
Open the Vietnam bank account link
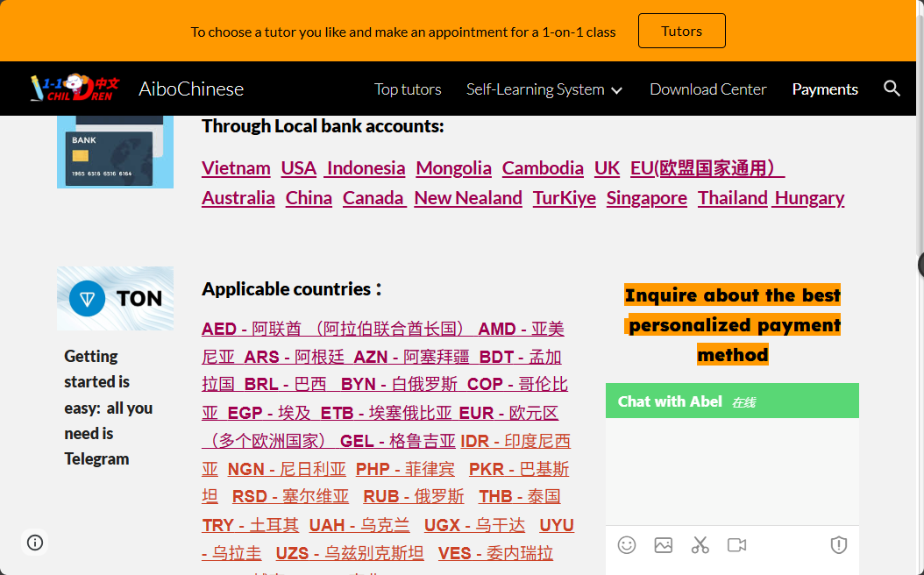pos(236,168)
